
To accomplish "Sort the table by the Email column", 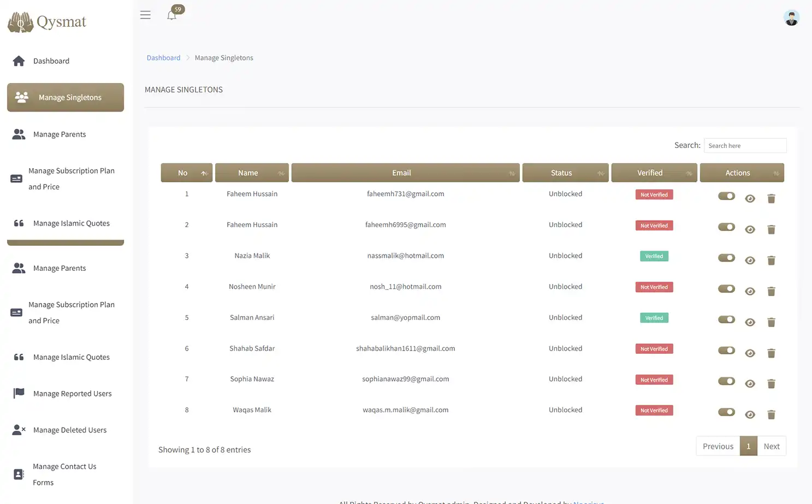I will click(x=405, y=173).
